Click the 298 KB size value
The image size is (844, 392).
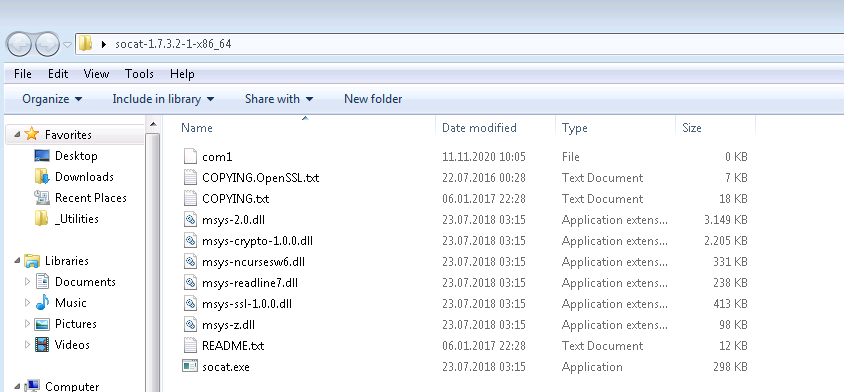coord(730,367)
